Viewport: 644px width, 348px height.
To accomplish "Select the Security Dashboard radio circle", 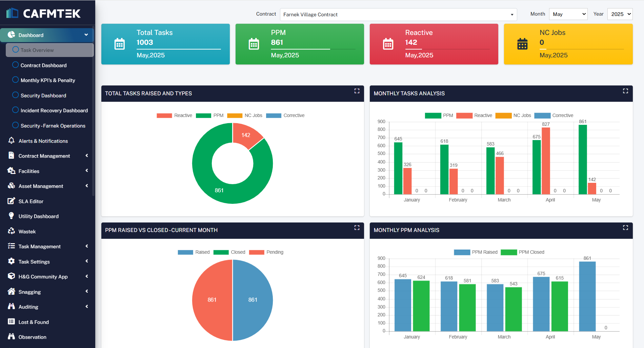I will coord(15,95).
